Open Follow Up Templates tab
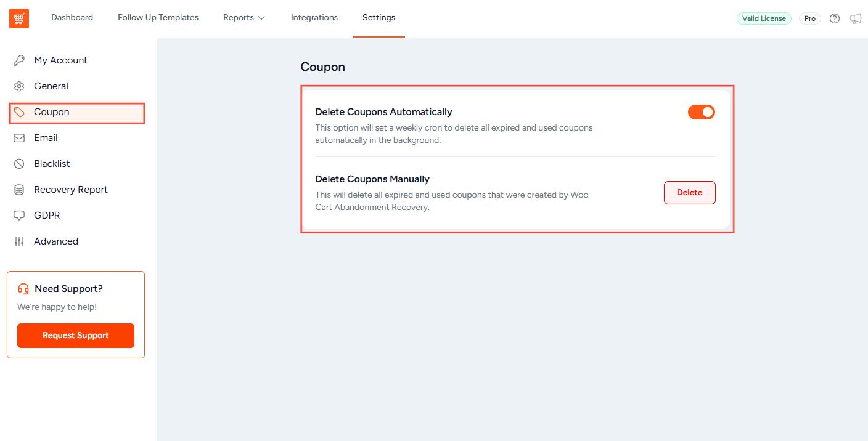 click(158, 18)
